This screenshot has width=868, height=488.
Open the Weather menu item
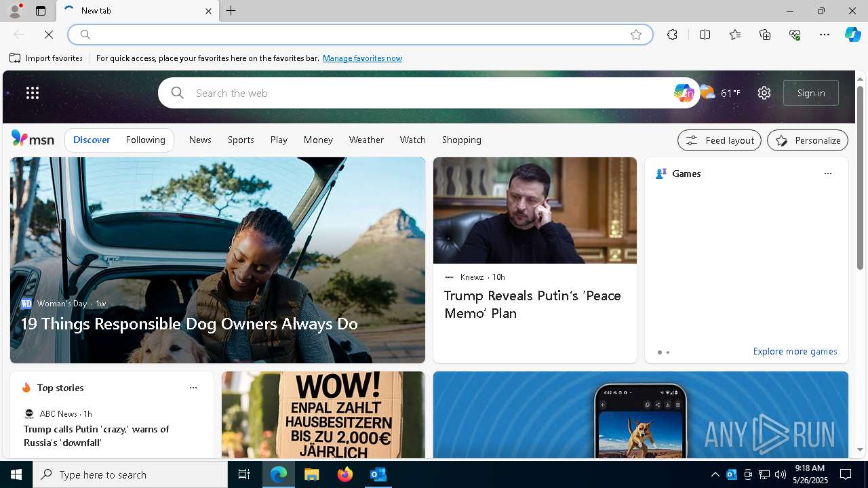pos(366,140)
